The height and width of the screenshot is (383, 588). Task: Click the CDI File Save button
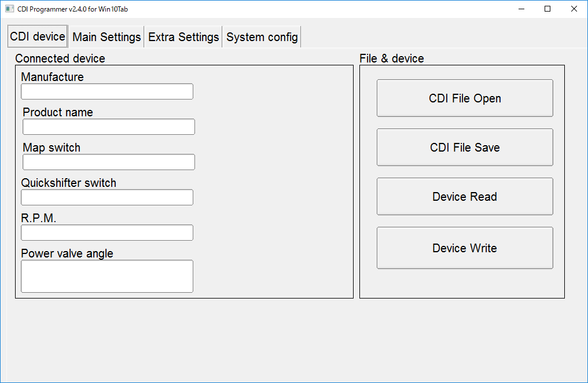point(465,148)
